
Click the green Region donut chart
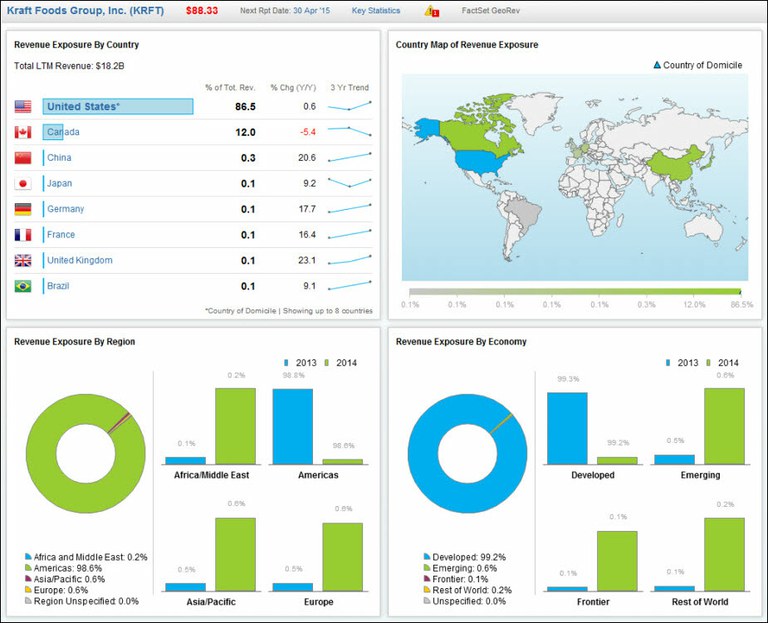pyautogui.click(x=42, y=454)
